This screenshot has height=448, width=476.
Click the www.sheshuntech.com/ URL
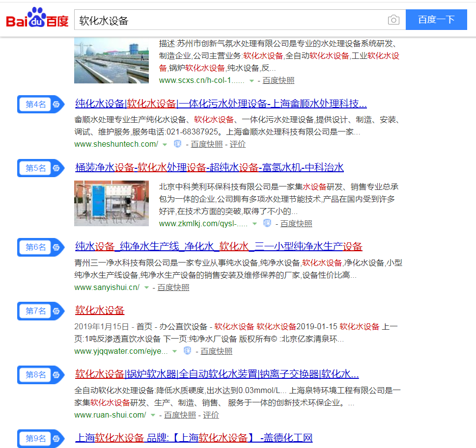click(x=116, y=144)
